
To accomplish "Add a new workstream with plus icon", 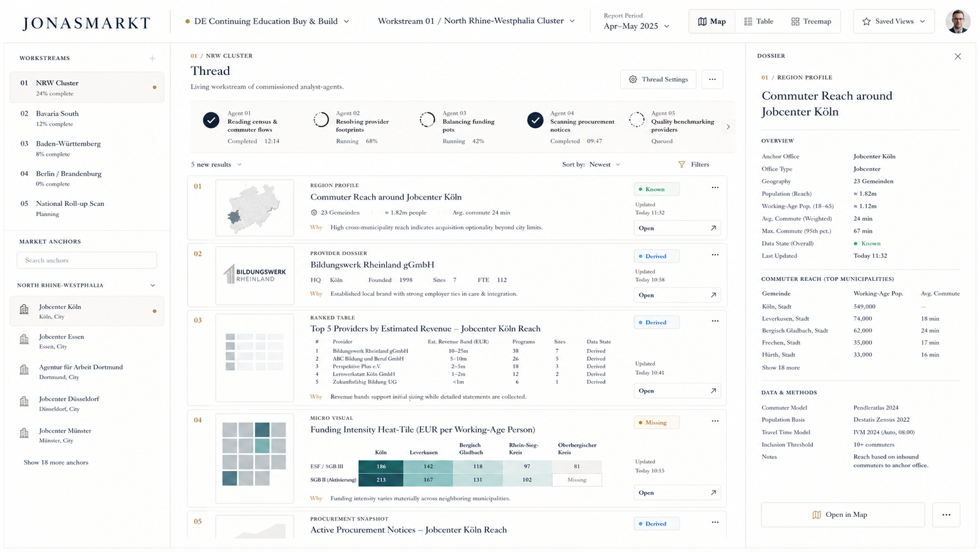I will tap(152, 58).
